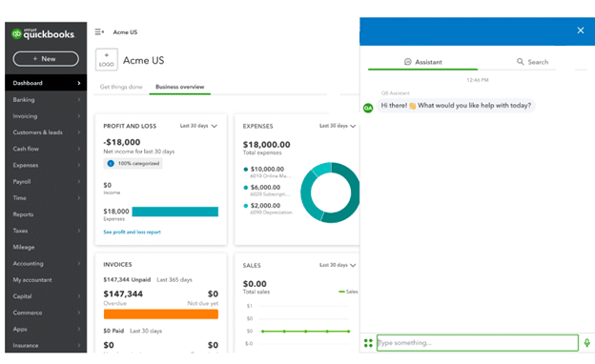
Task: Collapse the sidebar with hamburger menu icon
Action: 99,31
